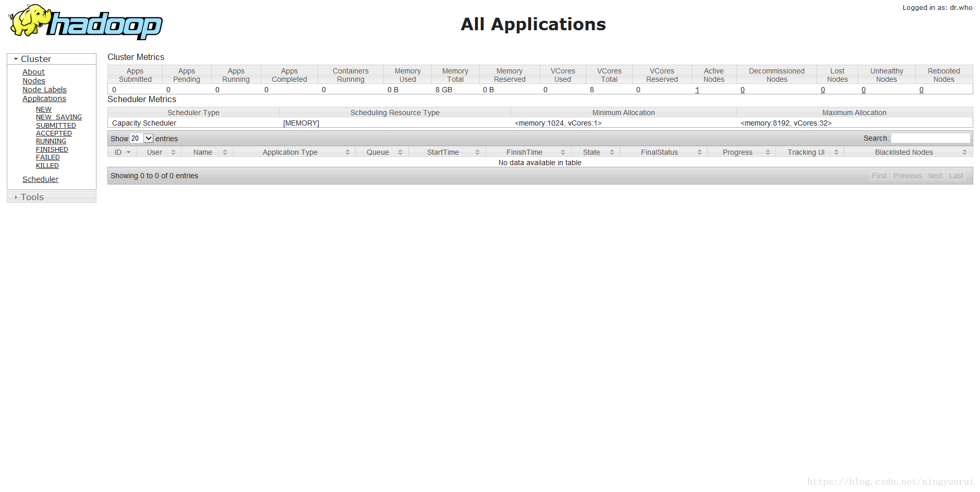Image resolution: width=980 pixels, height=492 pixels.
Task: Collapse the Cluster section
Action: 52,59
